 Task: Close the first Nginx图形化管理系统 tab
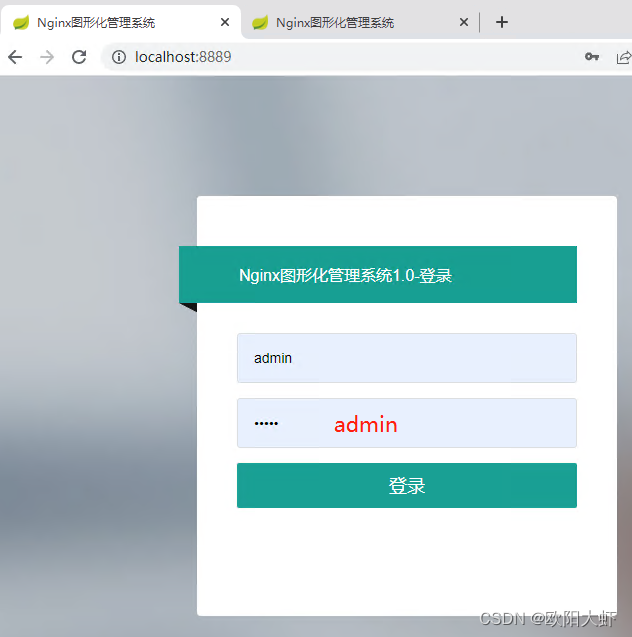pos(225,22)
